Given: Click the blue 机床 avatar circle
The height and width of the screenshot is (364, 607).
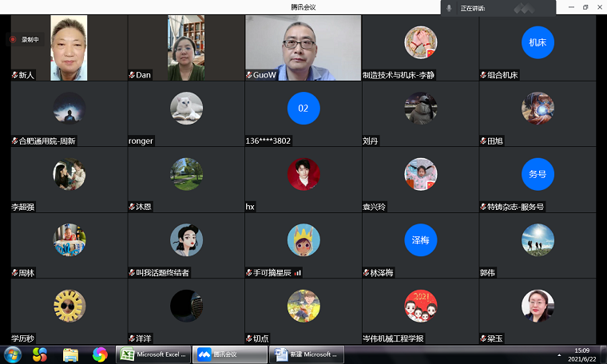Looking at the screenshot, I should [x=538, y=42].
